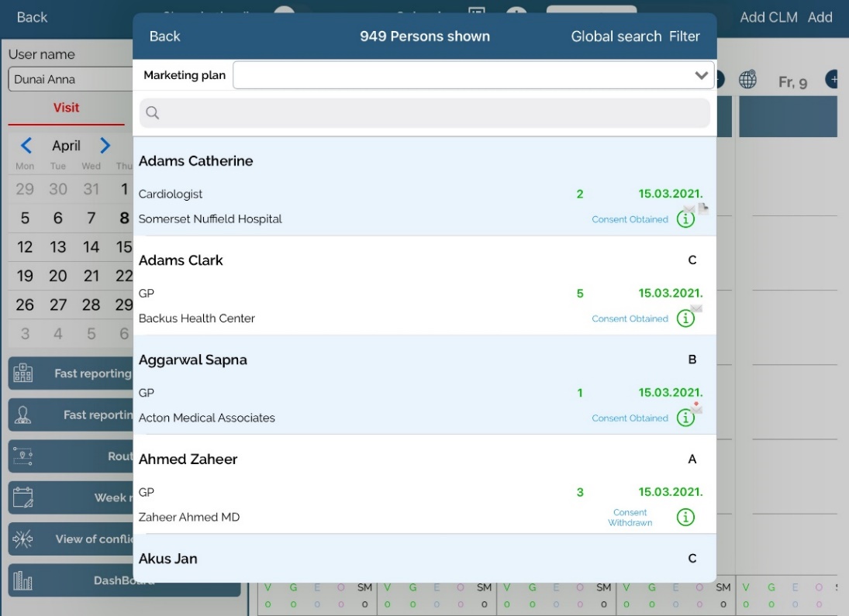
Task: Select April 13 on the calendar
Action: tap(58, 247)
